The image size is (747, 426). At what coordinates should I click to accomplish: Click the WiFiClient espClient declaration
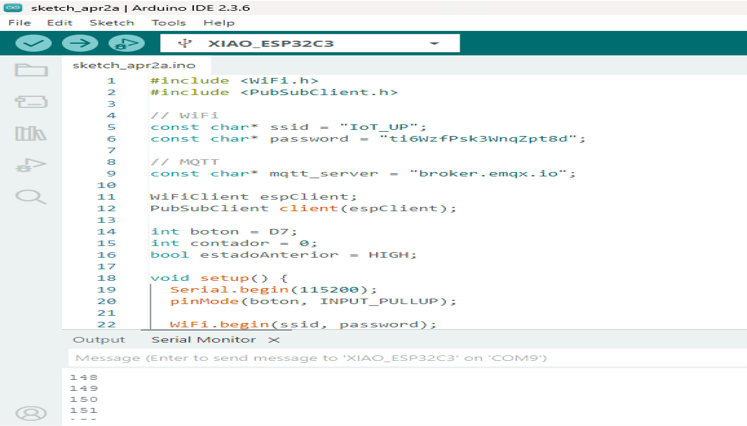click(253, 197)
